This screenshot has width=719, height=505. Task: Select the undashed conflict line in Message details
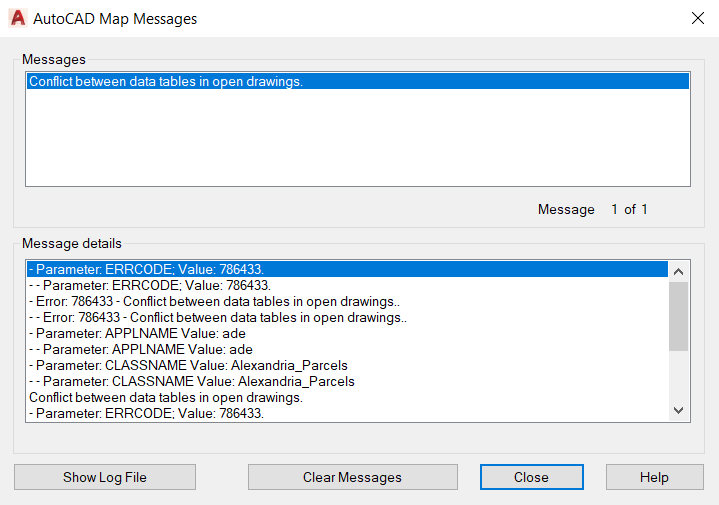pyautogui.click(x=166, y=397)
